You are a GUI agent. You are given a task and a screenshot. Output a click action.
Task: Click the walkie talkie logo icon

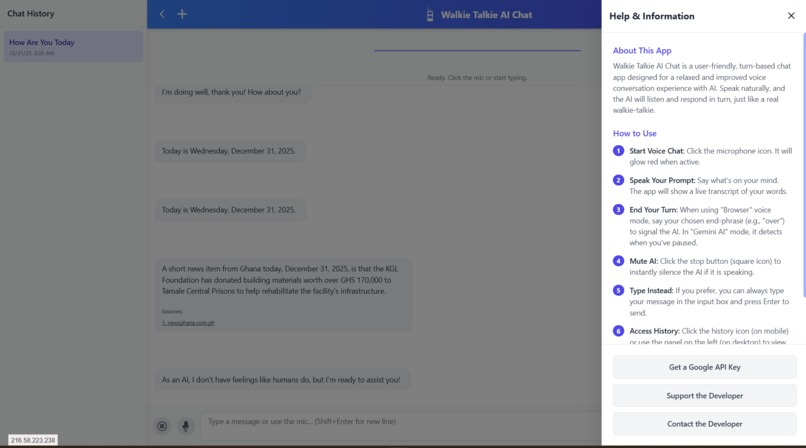[x=430, y=15]
